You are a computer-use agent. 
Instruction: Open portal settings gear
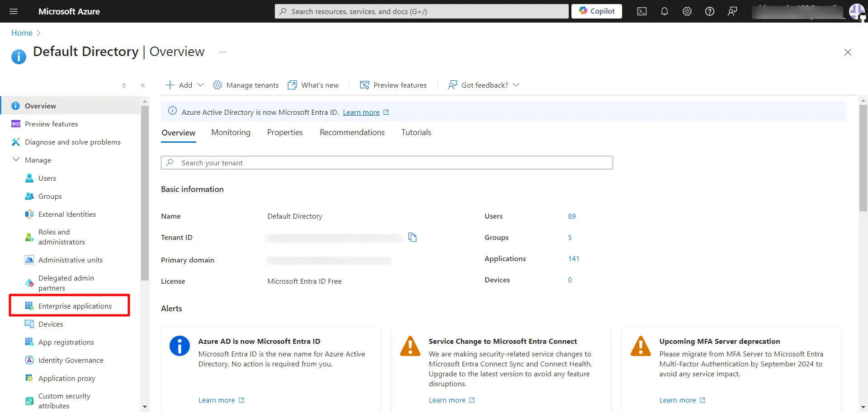tap(687, 11)
